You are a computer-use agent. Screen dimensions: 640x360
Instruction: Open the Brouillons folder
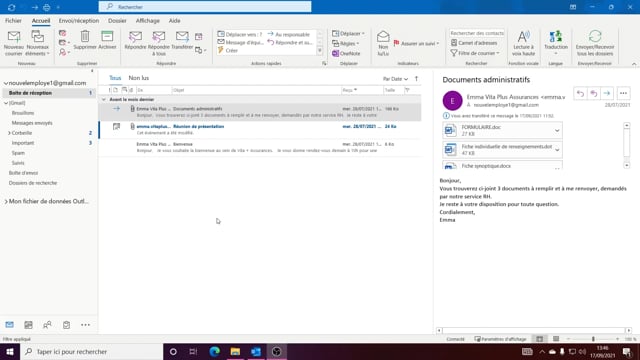[x=23, y=113]
